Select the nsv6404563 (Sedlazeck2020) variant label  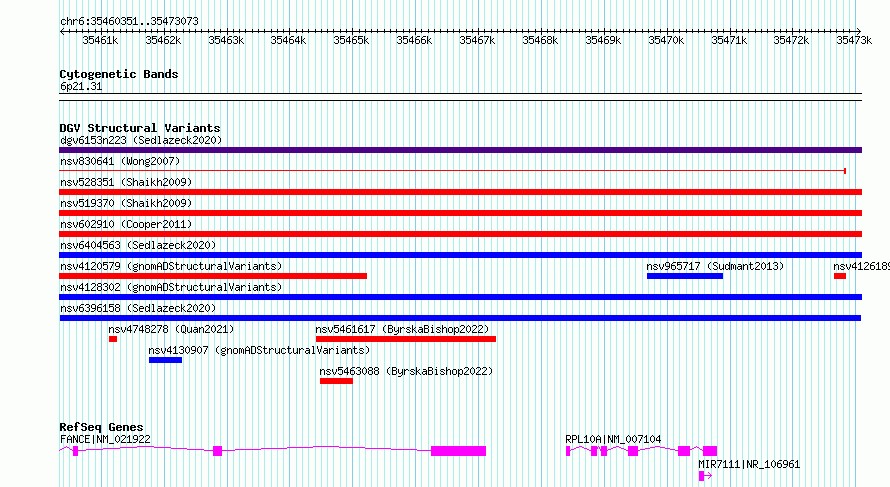click(x=138, y=245)
